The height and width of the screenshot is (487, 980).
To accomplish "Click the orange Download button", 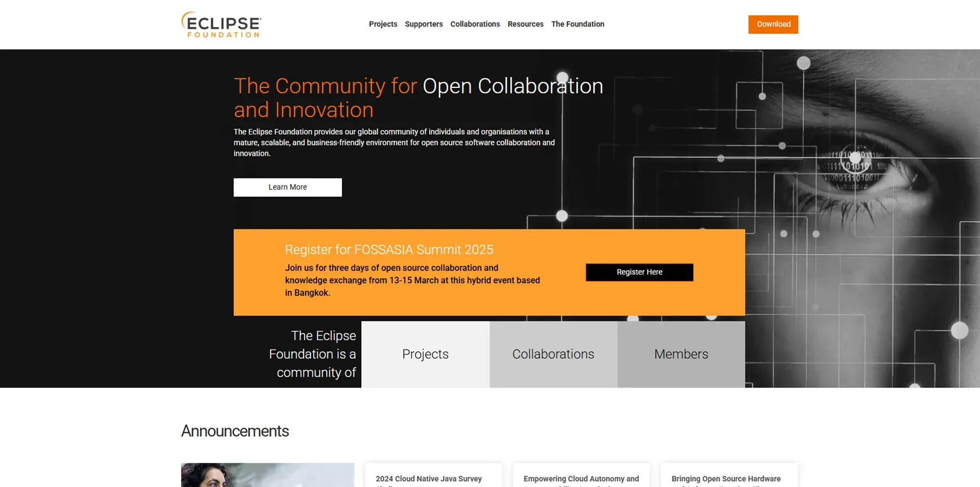I will tap(773, 25).
